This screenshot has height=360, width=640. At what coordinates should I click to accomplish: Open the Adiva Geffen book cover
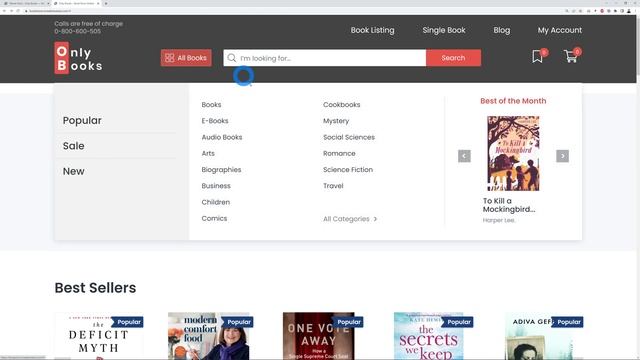click(539, 336)
